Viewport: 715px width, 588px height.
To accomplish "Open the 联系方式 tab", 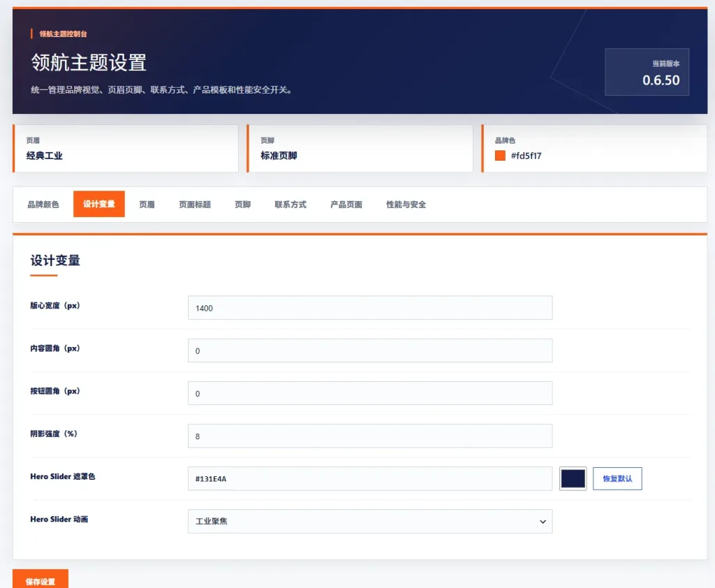I will click(x=290, y=205).
